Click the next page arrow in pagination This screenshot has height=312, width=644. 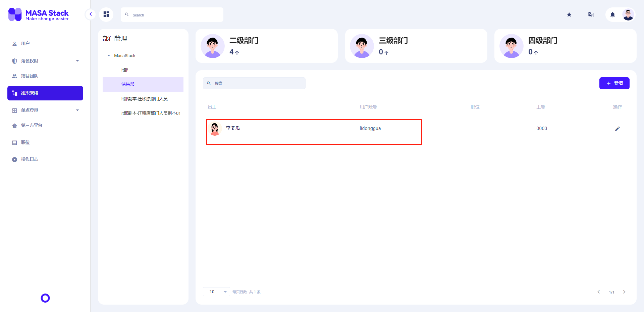624,292
